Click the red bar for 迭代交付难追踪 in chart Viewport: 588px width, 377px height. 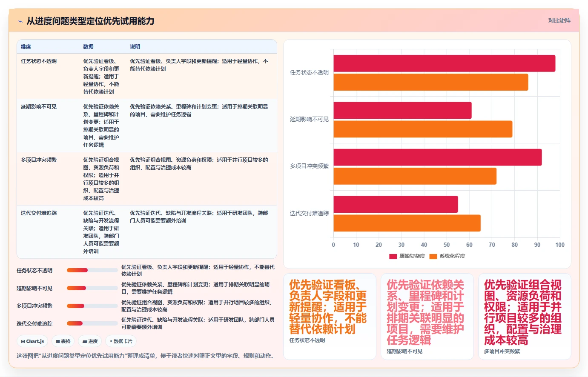coord(396,204)
